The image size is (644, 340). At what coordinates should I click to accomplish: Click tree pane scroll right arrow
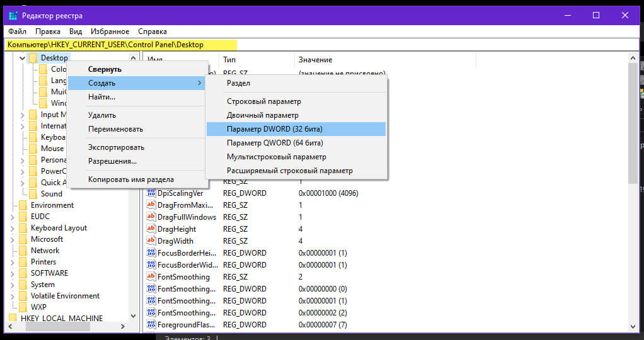click(x=122, y=327)
